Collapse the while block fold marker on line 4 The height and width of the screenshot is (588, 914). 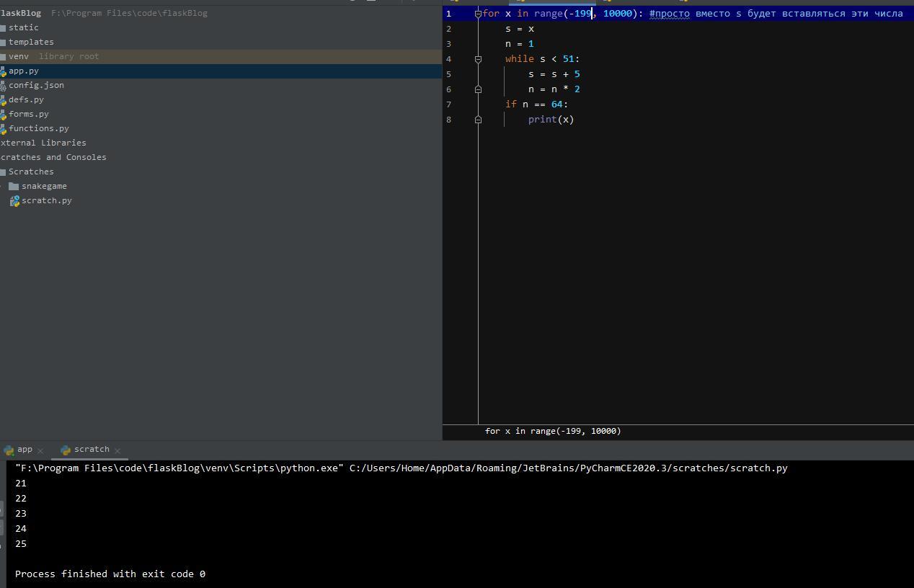(478, 59)
